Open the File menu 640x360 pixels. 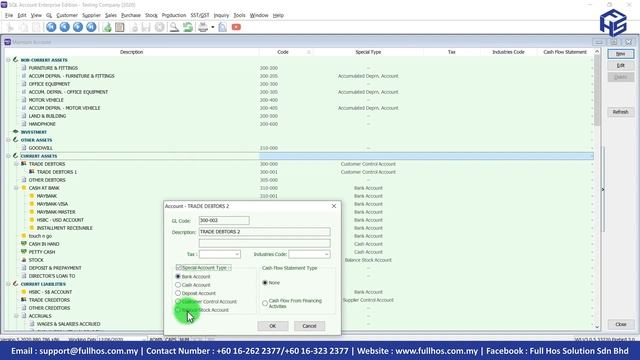coord(9,15)
